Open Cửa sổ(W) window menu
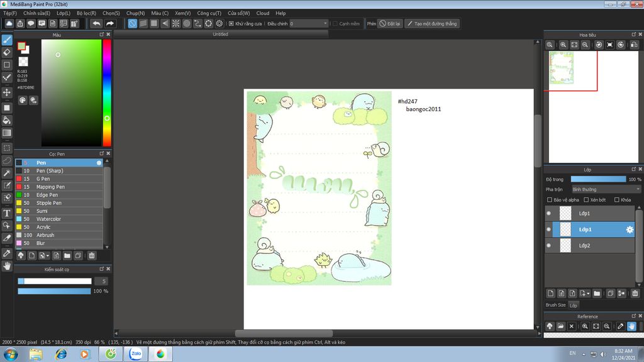Image resolution: width=644 pixels, height=362 pixels. pyautogui.click(x=238, y=13)
